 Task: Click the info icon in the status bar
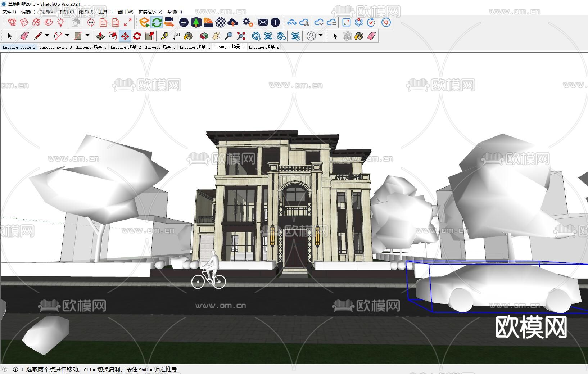15,369
